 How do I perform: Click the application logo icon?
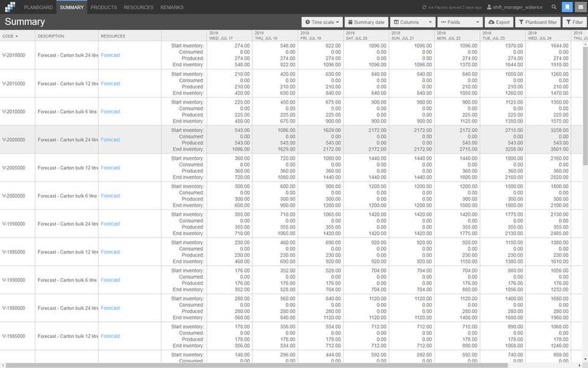coord(10,7)
